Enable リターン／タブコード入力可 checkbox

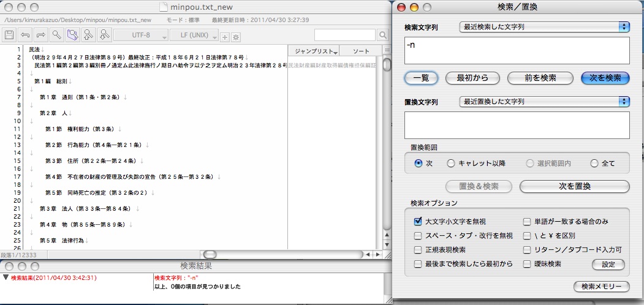pyautogui.click(x=528, y=250)
